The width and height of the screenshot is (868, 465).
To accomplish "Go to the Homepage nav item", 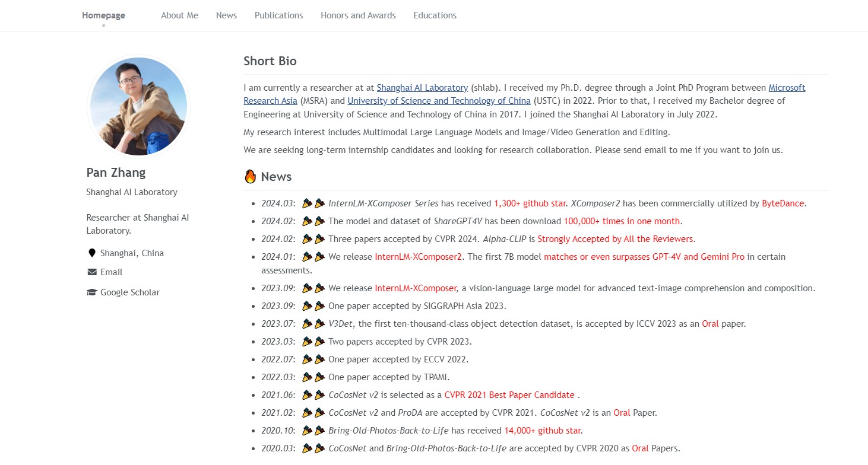I will coord(103,15).
